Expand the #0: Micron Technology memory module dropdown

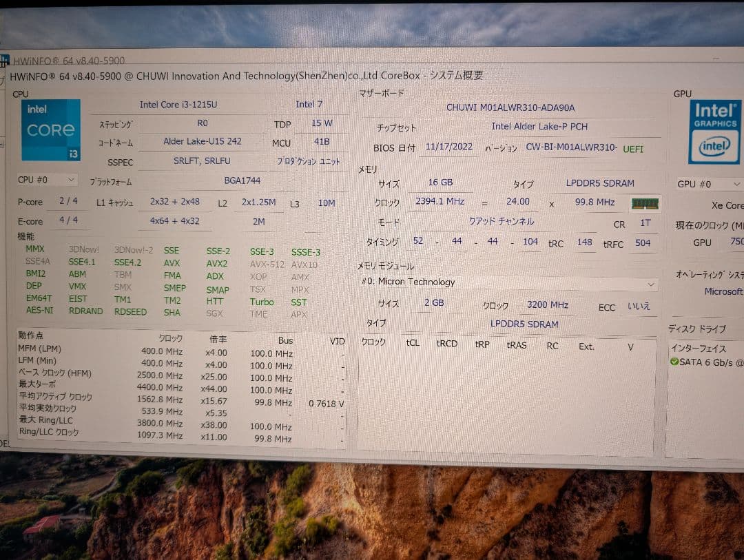[650, 284]
